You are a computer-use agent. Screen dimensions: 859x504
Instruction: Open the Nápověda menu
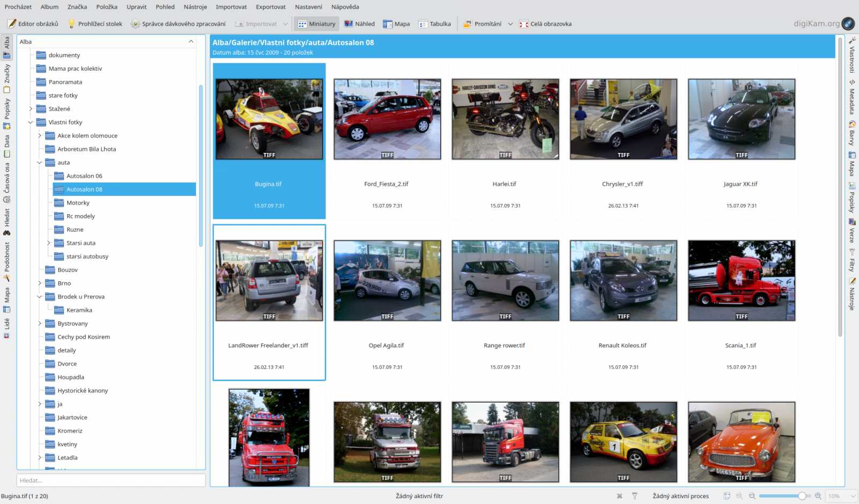(345, 7)
